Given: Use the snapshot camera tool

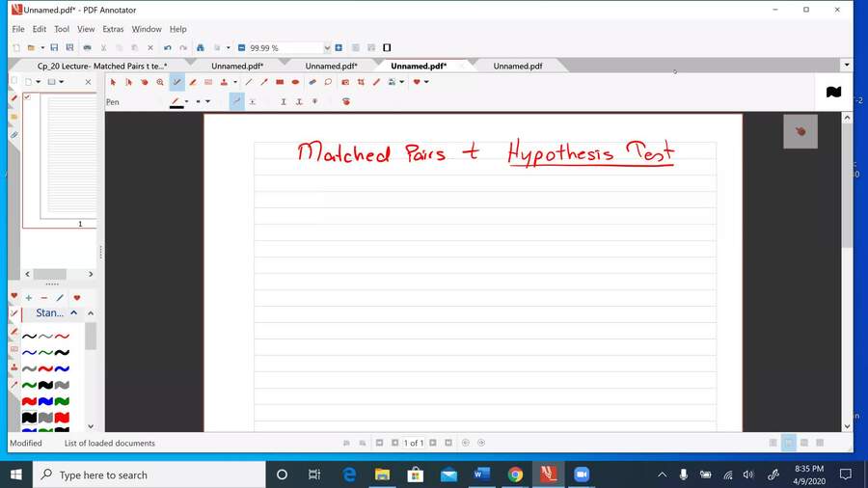Looking at the screenshot, I should [345, 82].
